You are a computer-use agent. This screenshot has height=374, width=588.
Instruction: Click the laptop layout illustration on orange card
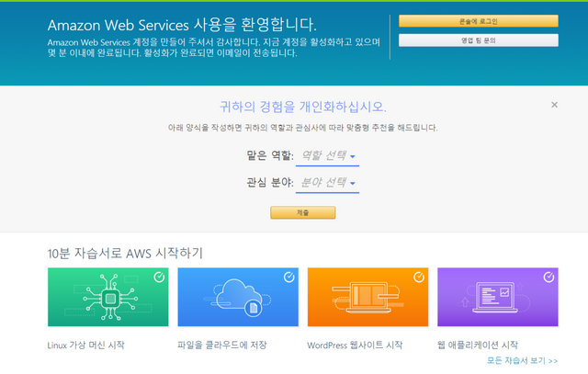367,298
